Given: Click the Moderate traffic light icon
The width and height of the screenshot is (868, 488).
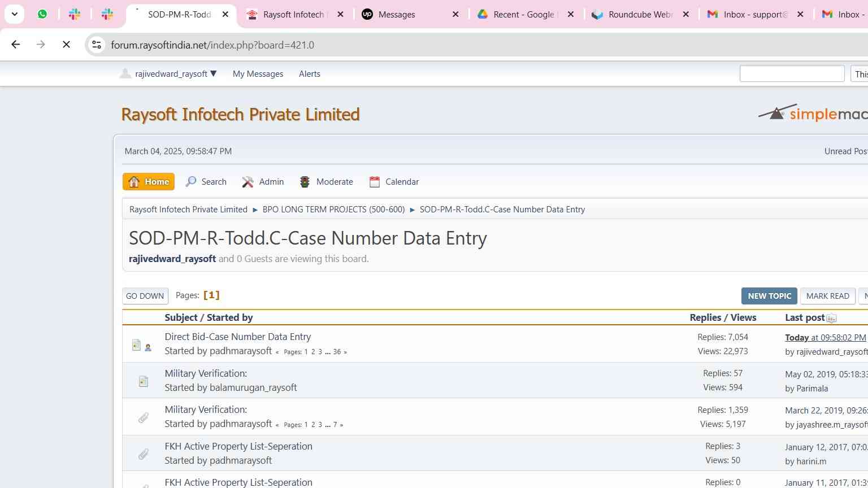Looking at the screenshot, I should click(x=305, y=181).
